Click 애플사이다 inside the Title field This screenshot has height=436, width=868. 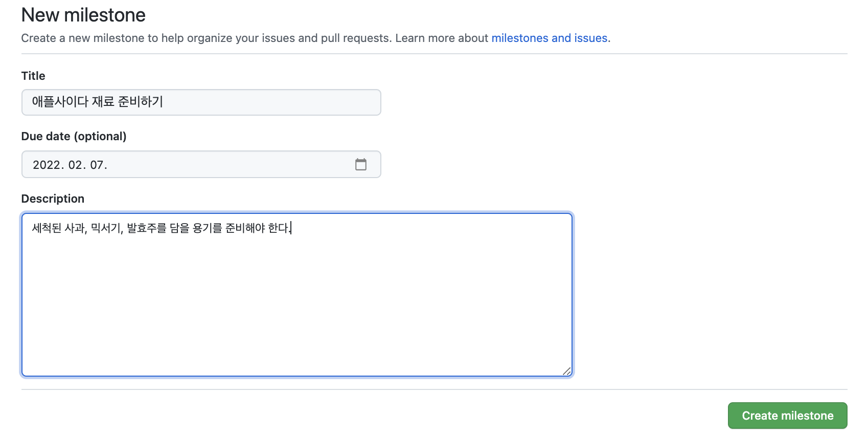(x=60, y=102)
